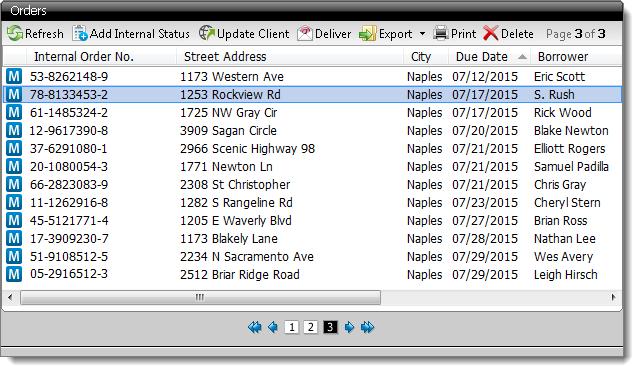Click the horizontal scrollbar thumb

tap(200, 298)
